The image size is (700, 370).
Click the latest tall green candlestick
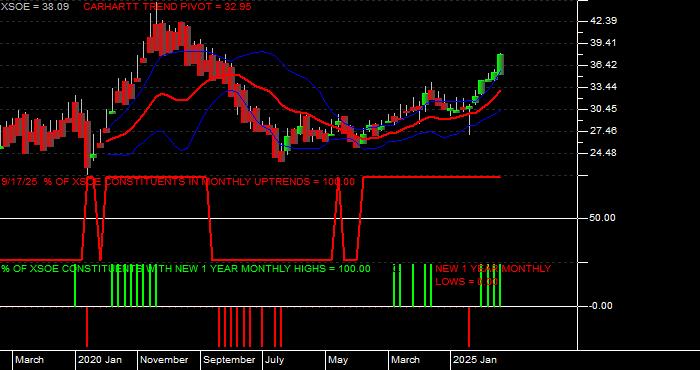[500, 64]
